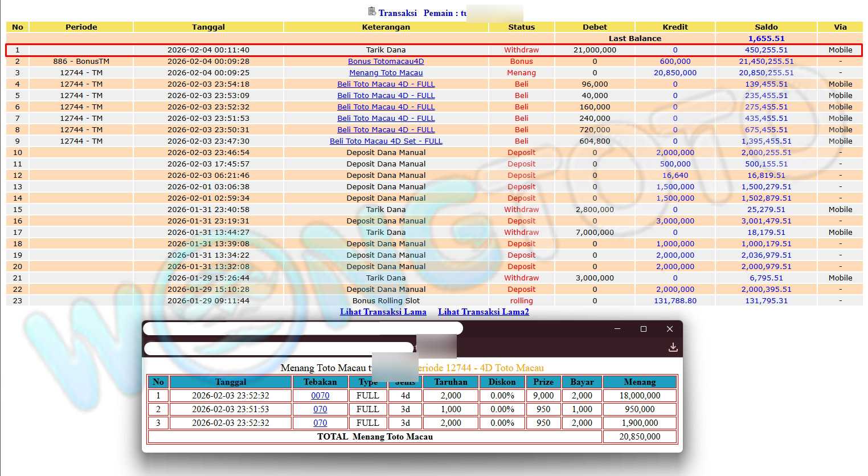Click the Lihat Transaksi Lama2 link
Viewport: 868px width, 476px height.
(x=483, y=312)
